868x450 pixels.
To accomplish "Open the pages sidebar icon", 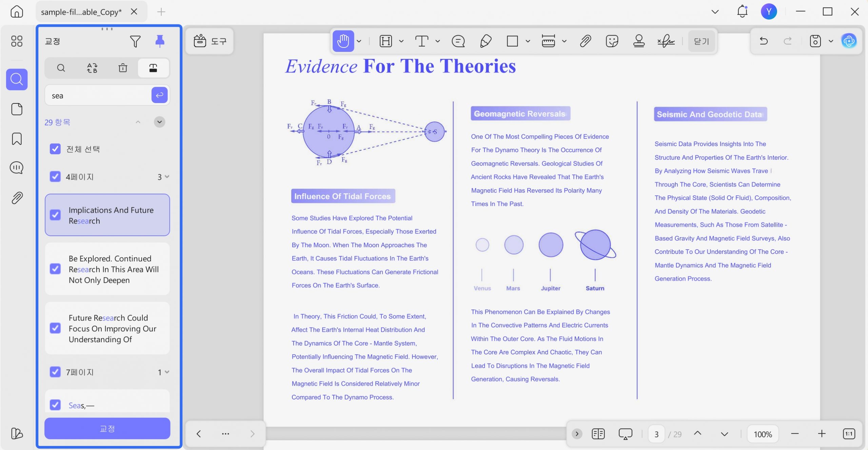I will [17, 109].
